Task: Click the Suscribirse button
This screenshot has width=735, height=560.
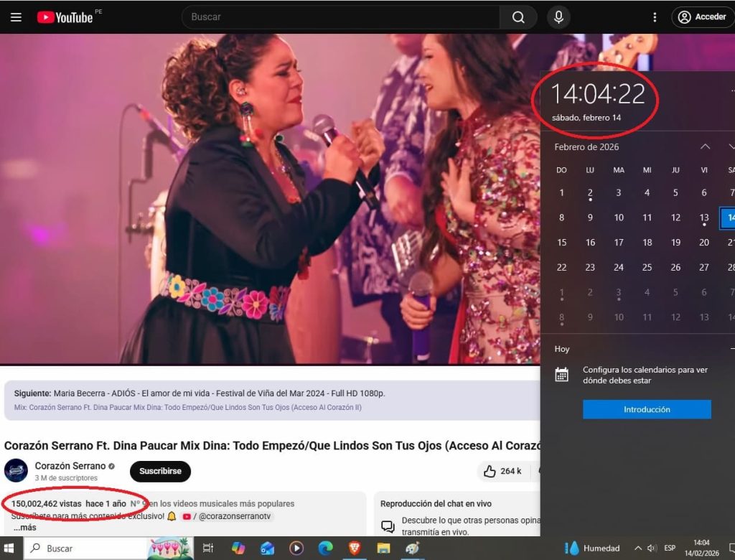Action: click(x=160, y=471)
